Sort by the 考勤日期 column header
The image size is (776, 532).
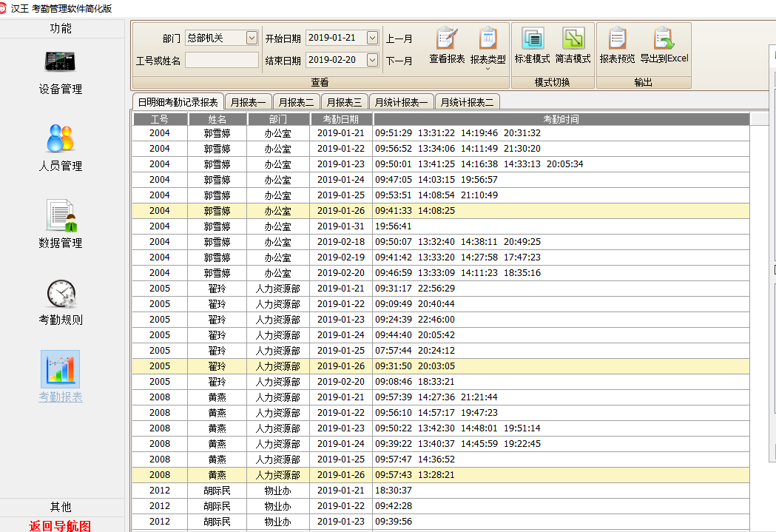pyautogui.click(x=341, y=119)
